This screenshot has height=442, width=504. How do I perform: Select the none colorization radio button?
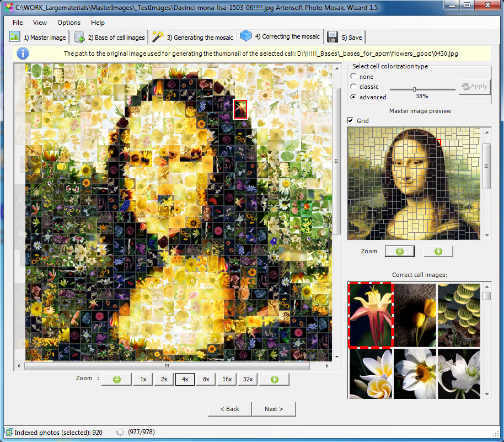pos(352,77)
